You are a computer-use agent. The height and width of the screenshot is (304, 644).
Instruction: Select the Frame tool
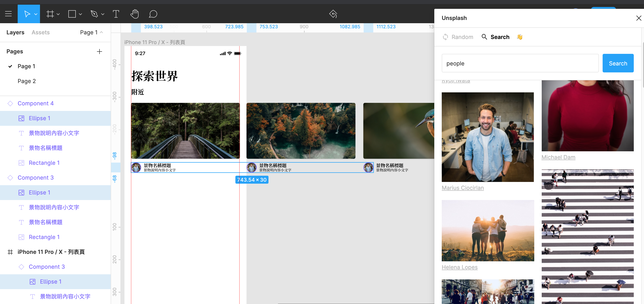(50, 14)
